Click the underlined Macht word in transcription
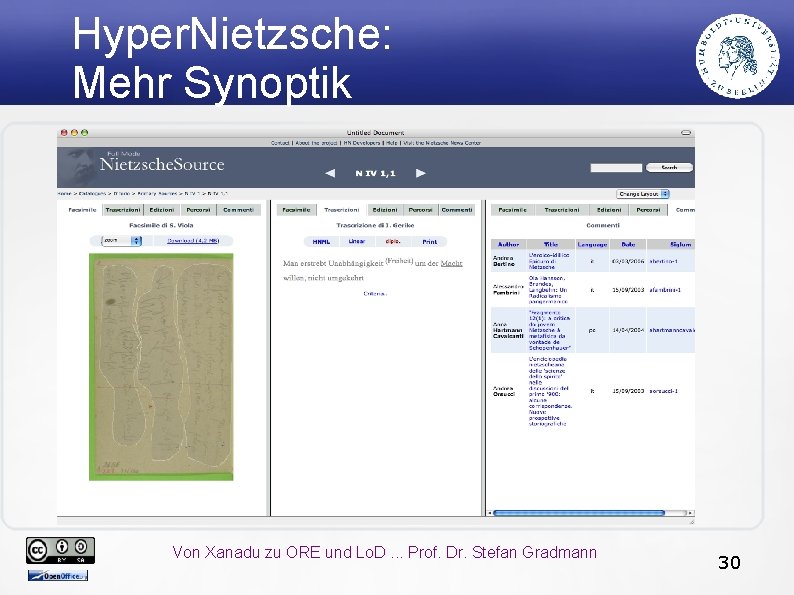The width and height of the screenshot is (794, 595). pos(451,263)
